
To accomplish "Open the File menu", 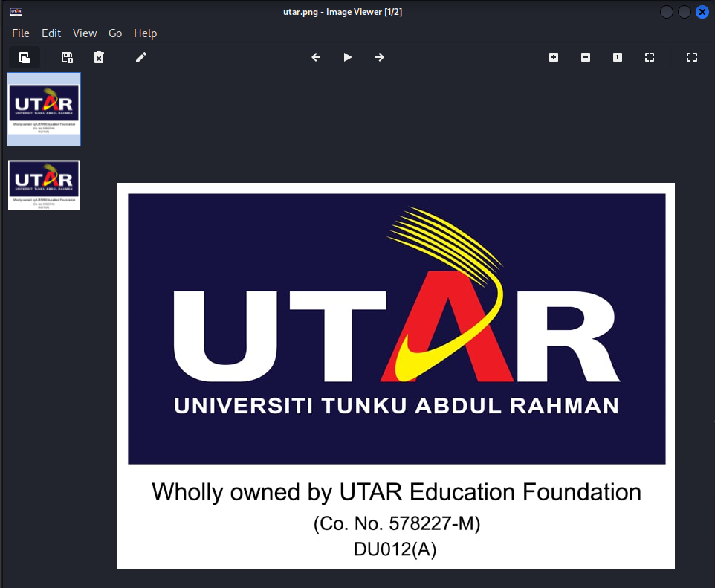I will [21, 33].
